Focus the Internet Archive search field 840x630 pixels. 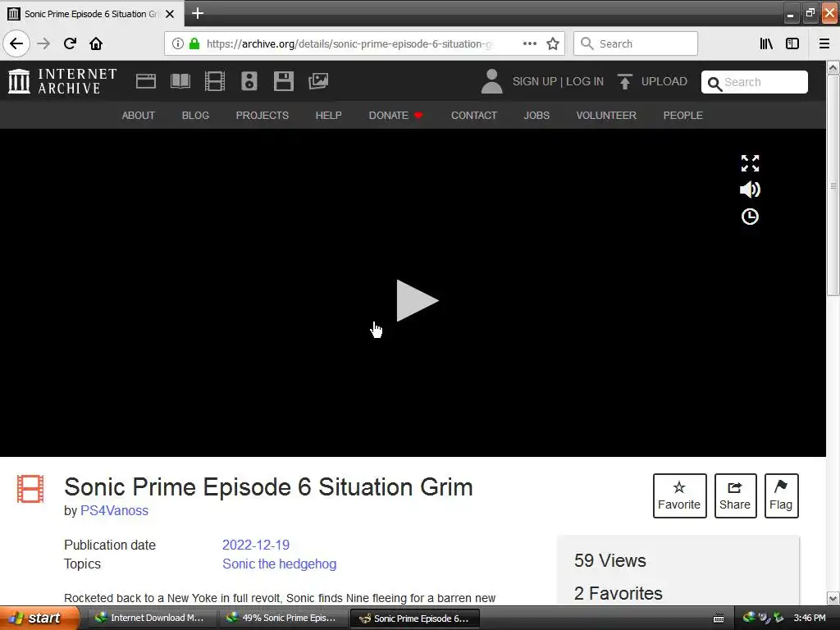755,82
